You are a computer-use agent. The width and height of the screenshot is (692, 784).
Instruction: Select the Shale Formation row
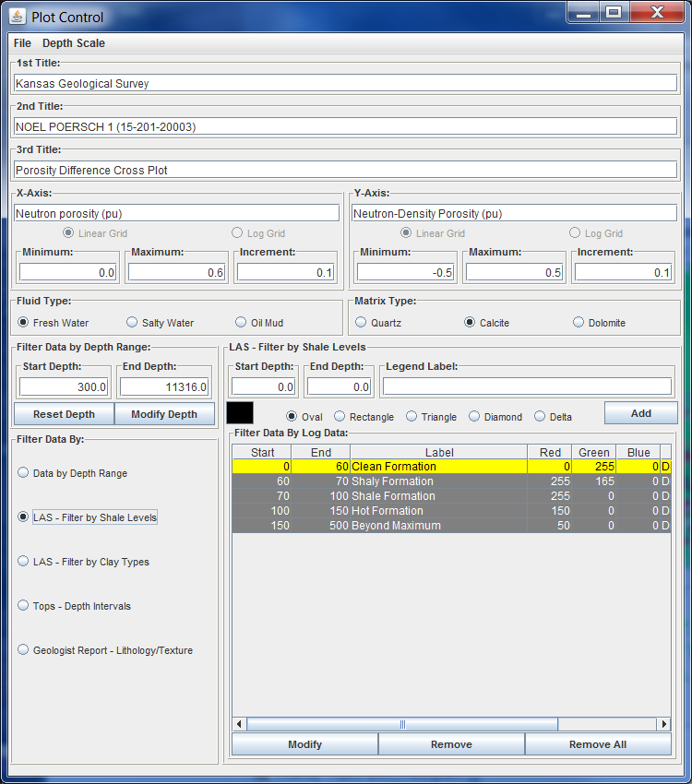coord(451,496)
